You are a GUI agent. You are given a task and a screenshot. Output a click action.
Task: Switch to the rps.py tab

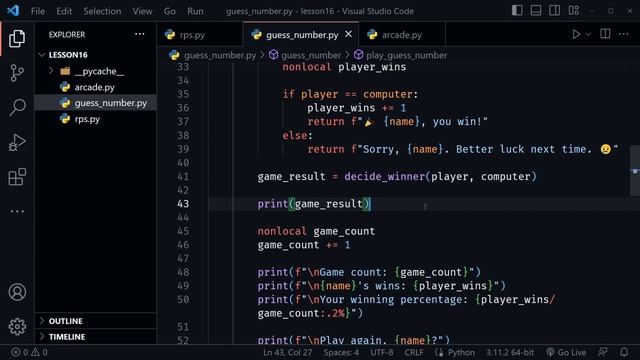[199, 35]
